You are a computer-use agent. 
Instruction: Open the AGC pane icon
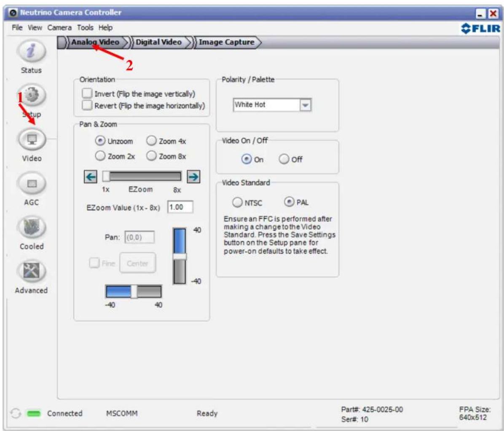(32, 184)
